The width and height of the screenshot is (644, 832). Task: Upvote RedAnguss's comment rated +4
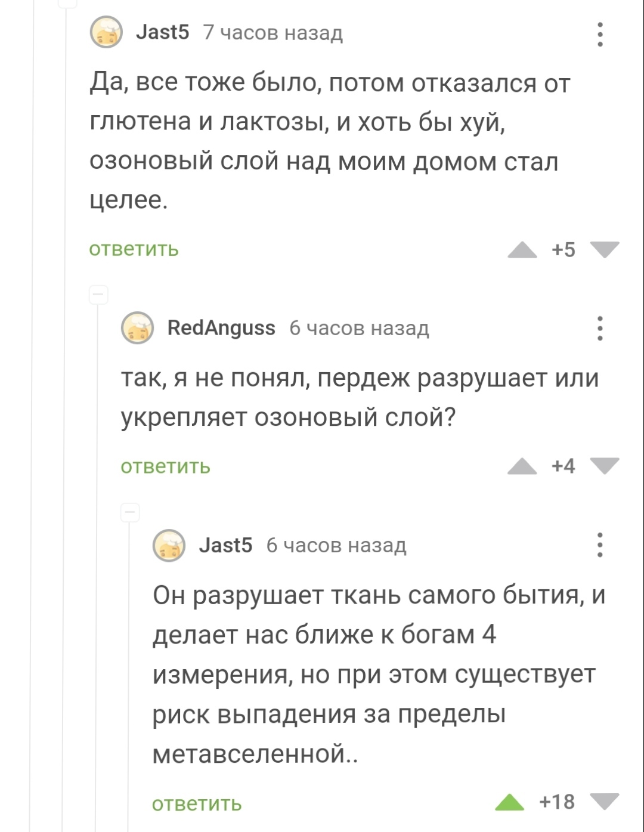pyautogui.click(x=522, y=466)
